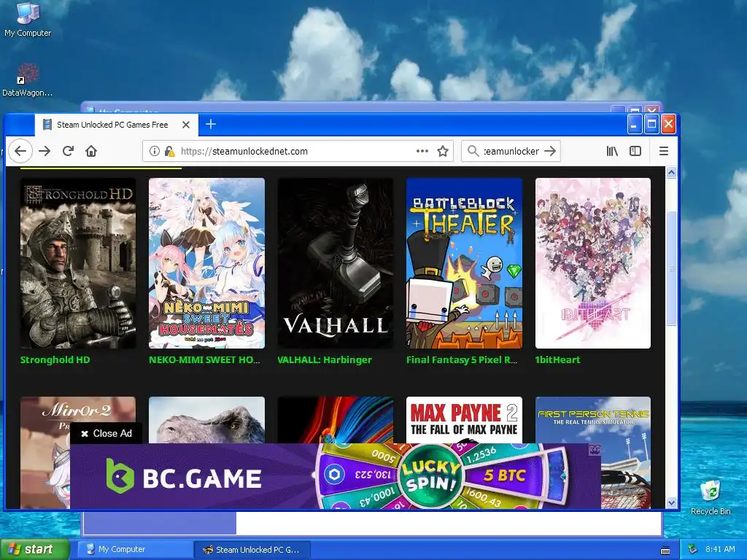The image size is (747, 560).
Task: Open the BattleBlock Theater cover image
Action: click(x=464, y=262)
